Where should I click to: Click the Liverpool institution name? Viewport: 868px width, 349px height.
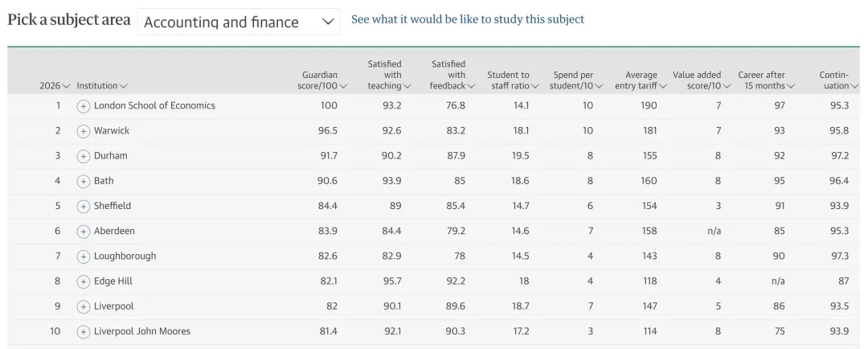tap(114, 306)
